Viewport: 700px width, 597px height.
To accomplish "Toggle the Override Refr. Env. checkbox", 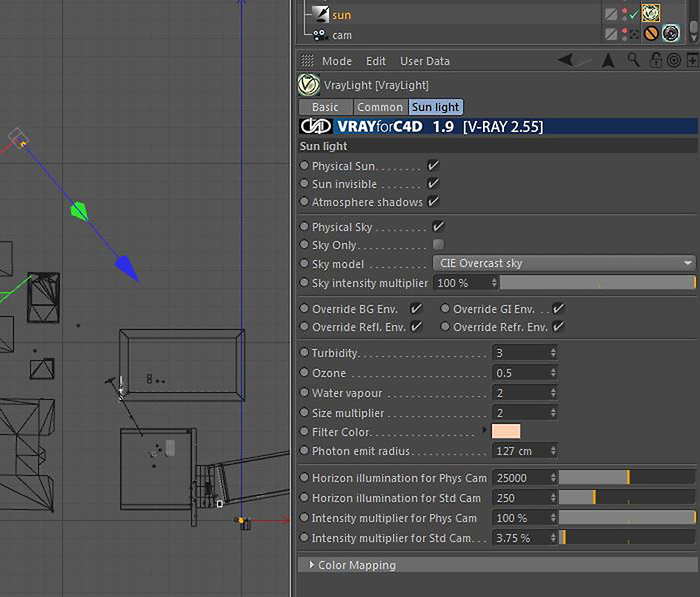I will [x=558, y=327].
